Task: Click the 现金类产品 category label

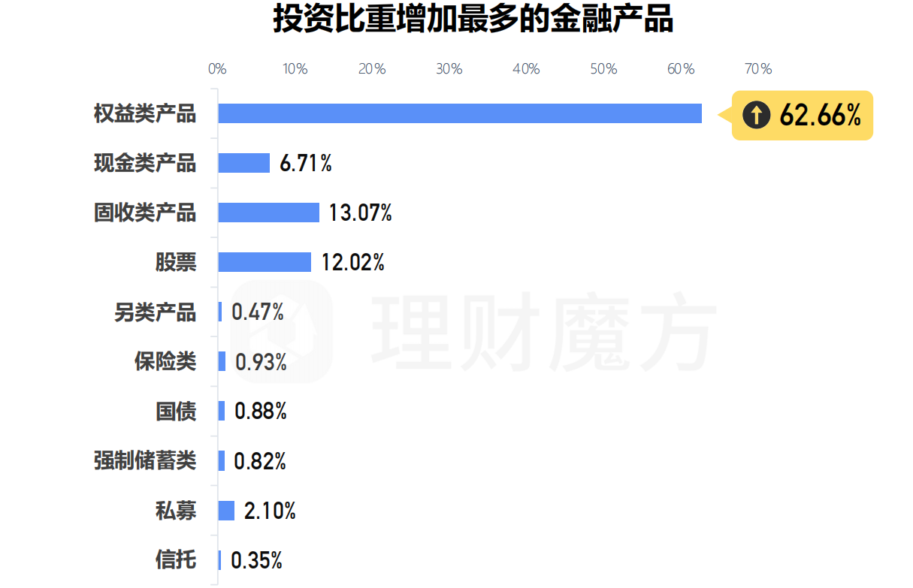Action: [x=144, y=163]
